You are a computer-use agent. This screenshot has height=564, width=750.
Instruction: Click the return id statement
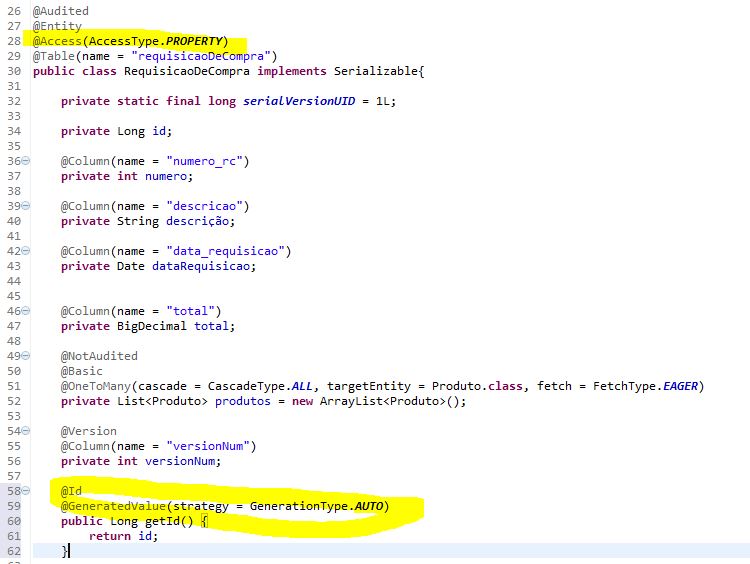click(x=123, y=536)
